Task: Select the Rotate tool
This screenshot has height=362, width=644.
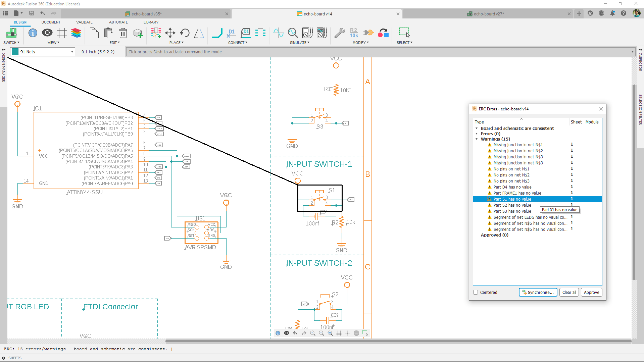Action: pyautogui.click(x=185, y=33)
